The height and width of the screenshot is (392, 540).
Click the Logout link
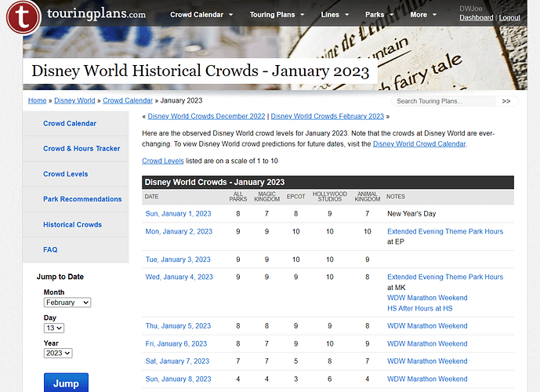[x=509, y=17]
